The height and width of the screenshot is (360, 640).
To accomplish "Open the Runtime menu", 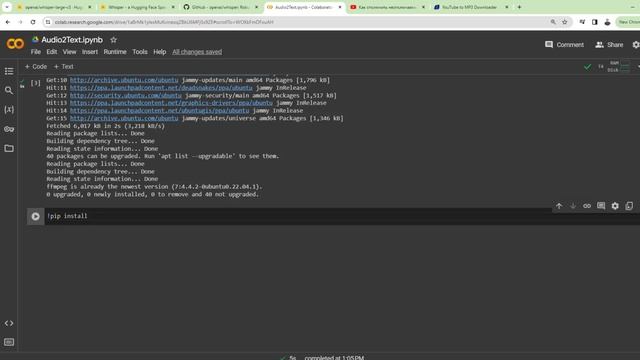I will [115, 52].
